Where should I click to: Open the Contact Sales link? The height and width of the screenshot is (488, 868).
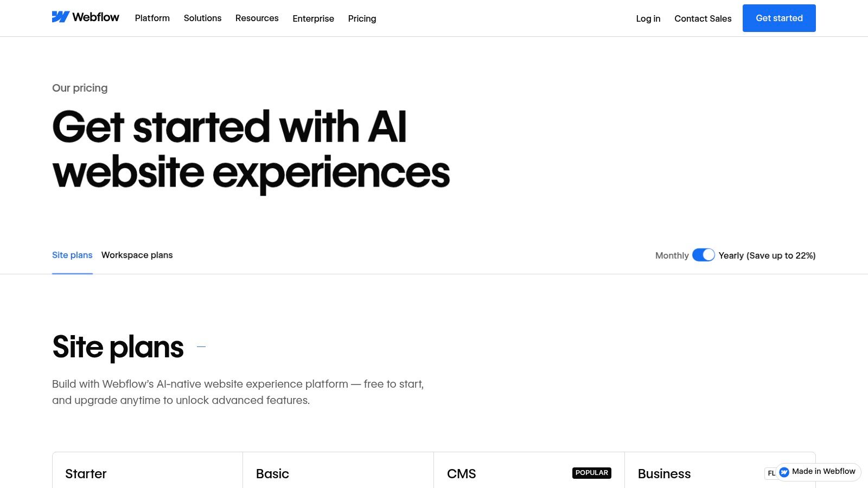tap(703, 18)
